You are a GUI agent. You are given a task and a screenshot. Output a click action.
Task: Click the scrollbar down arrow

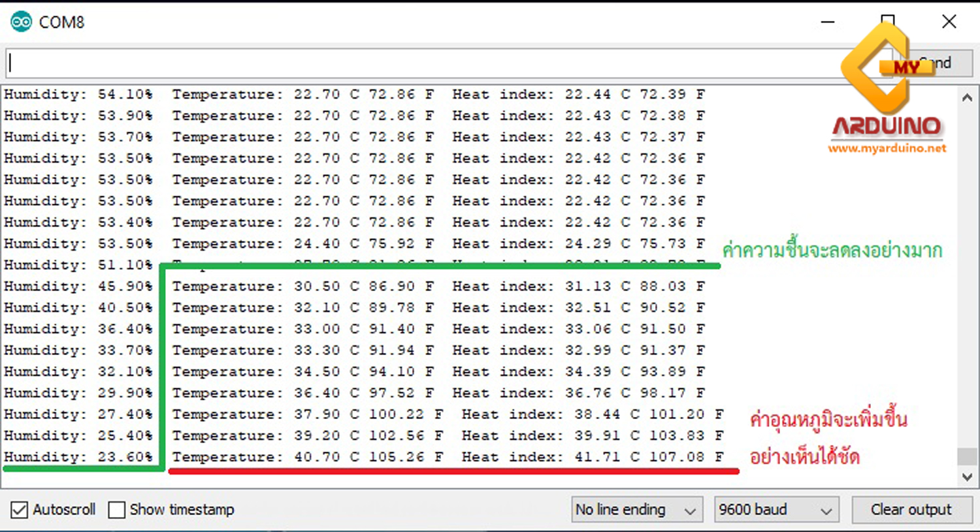coord(967,477)
